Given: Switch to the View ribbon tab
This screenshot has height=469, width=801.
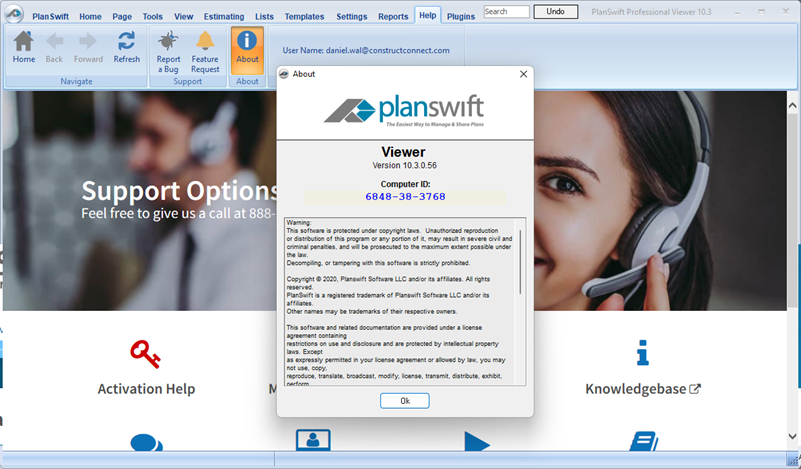Looking at the screenshot, I should 183,16.
